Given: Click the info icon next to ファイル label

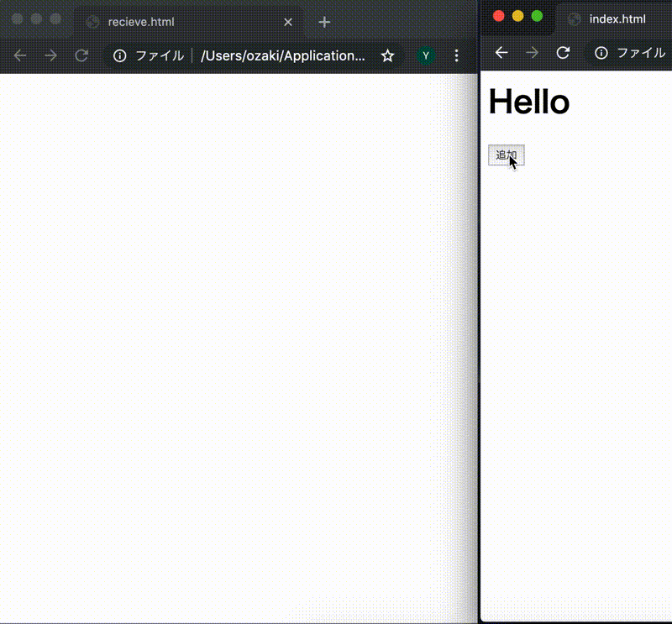Looking at the screenshot, I should click(x=119, y=55).
